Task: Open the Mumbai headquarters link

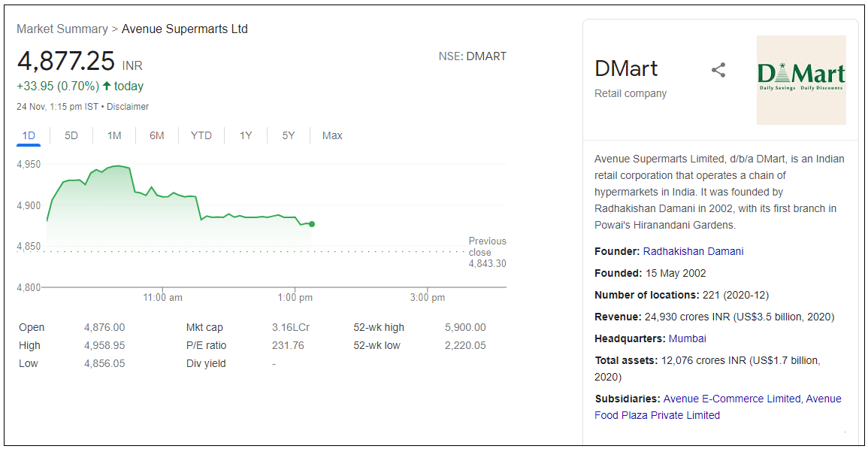Action: (x=688, y=338)
